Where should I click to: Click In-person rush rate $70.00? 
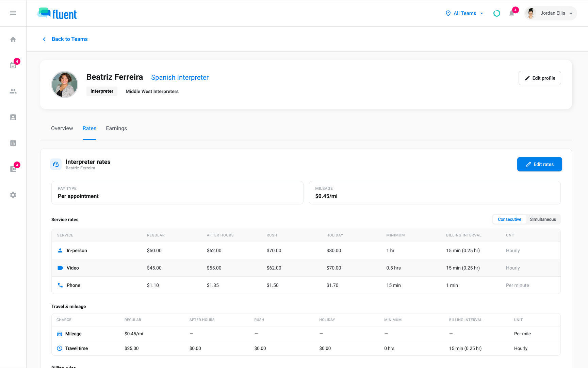click(274, 250)
